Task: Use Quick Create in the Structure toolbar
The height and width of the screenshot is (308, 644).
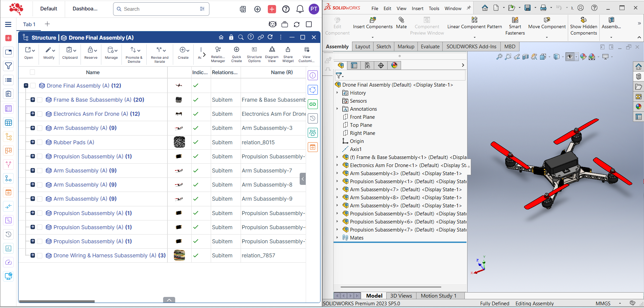Action: (x=236, y=54)
